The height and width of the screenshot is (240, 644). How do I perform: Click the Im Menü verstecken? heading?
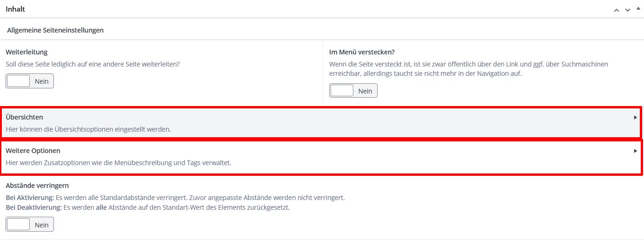362,52
